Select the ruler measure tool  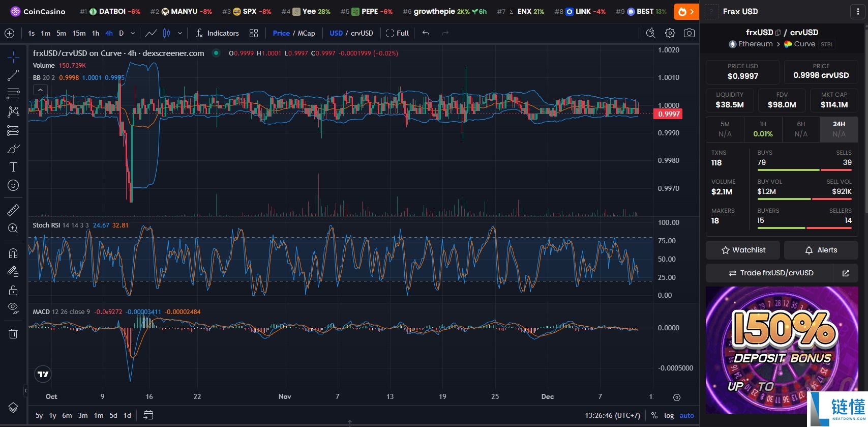13,210
